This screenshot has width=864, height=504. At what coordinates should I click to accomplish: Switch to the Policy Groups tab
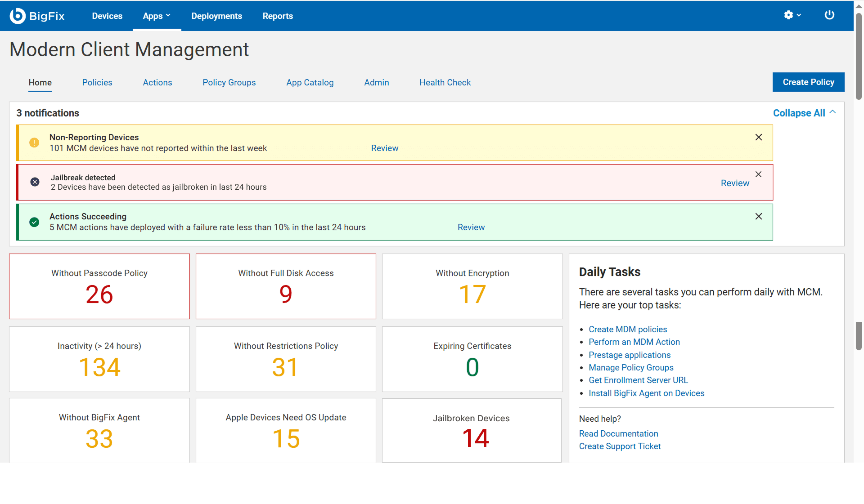pyautogui.click(x=229, y=83)
